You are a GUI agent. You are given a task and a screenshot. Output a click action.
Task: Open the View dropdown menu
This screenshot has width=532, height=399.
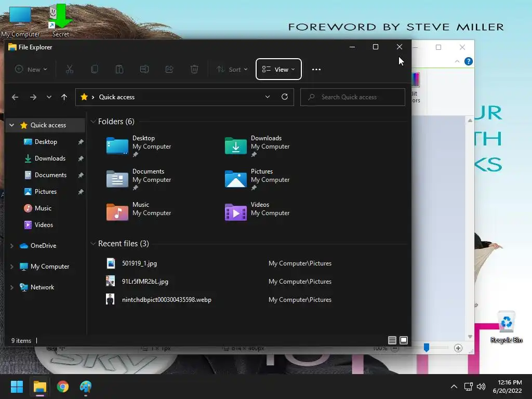(278, 69)
